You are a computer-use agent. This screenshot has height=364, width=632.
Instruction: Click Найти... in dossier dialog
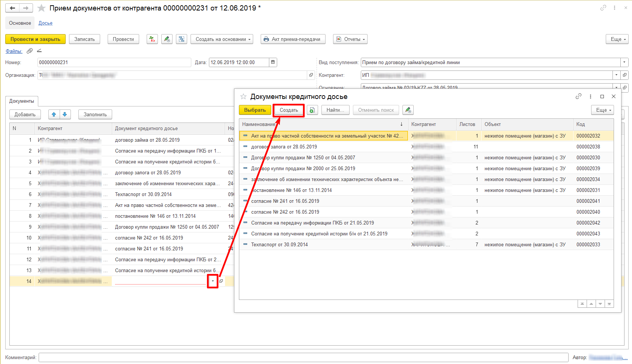[335, 110]
